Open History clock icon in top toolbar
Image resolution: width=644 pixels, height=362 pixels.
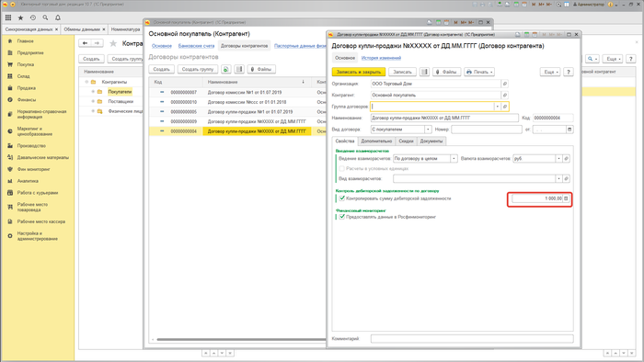point(33,17)
